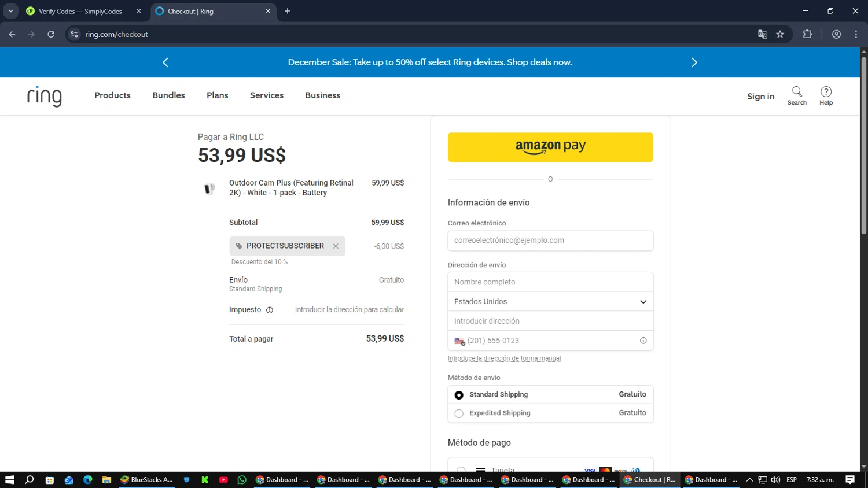868x488 pixels.
Task: Click the Sign in link
Action: click(x=760, y=97)
